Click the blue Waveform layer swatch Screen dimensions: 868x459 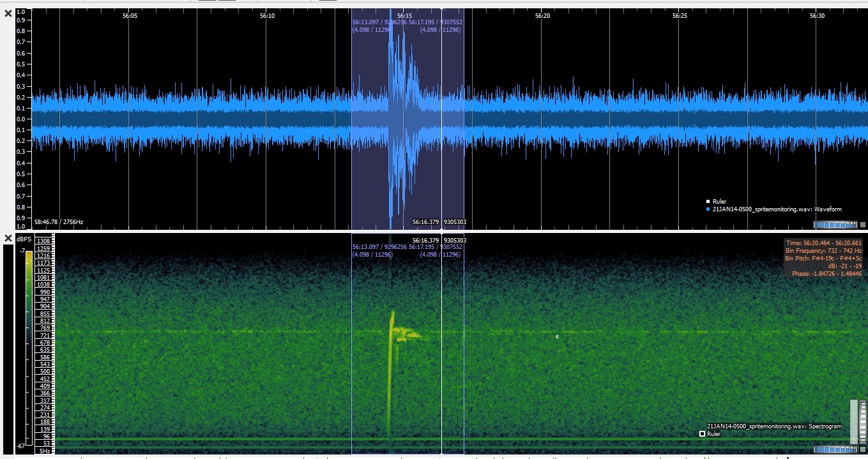click(x=708, y=209)
